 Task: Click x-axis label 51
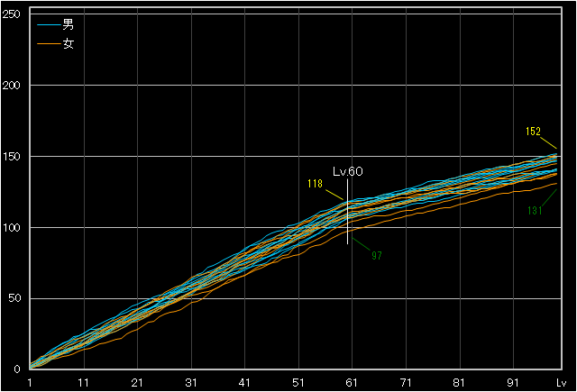(x=298, y=383)
